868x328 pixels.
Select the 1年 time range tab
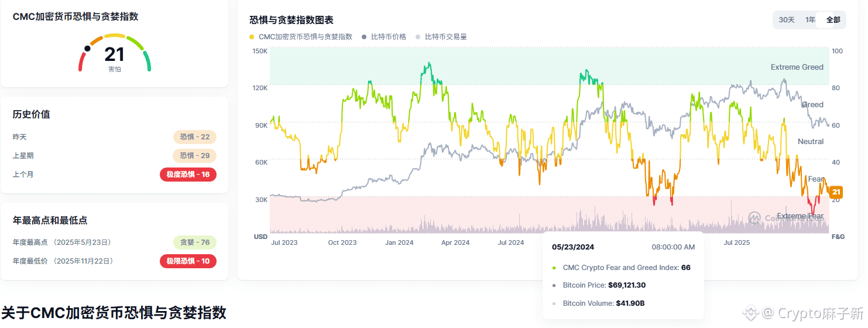[x=810, y=20]
